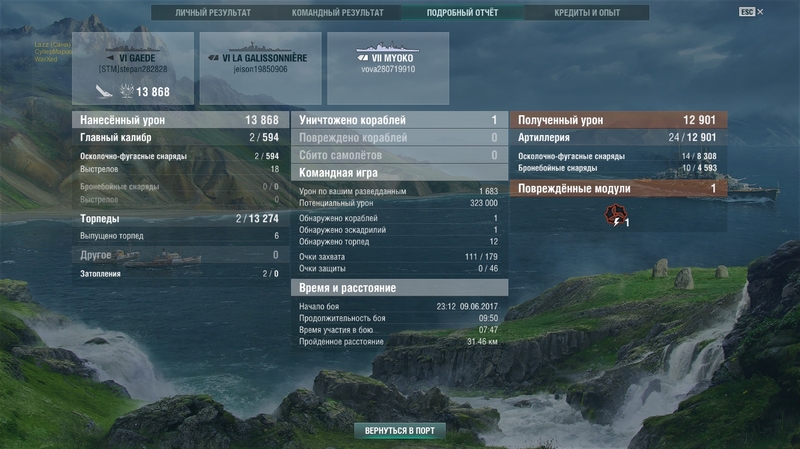Image resolution: width=800 pixels, height=449 pixels.
Task: Click the Командная игра section header
Action: [x=399, y=172]
